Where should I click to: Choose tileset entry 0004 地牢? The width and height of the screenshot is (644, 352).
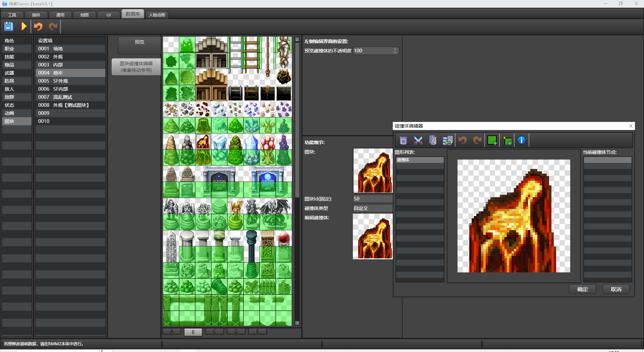[x=70, y=73]
